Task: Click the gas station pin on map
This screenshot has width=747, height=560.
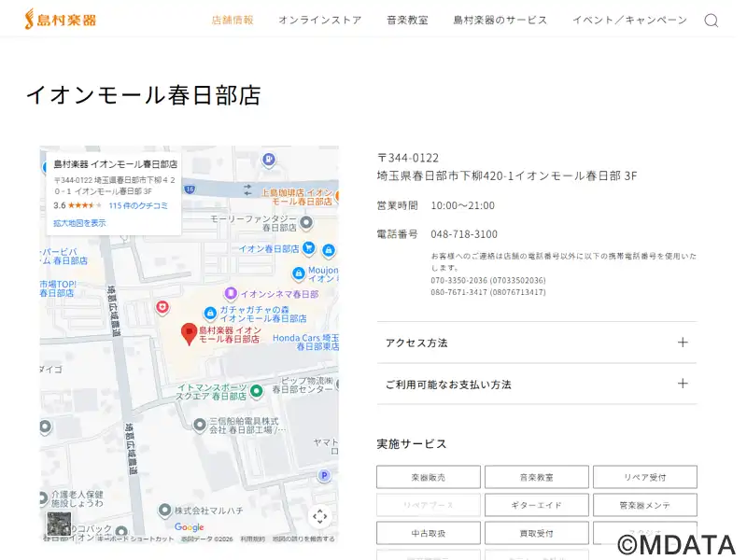Action: [x=269, y=160]
